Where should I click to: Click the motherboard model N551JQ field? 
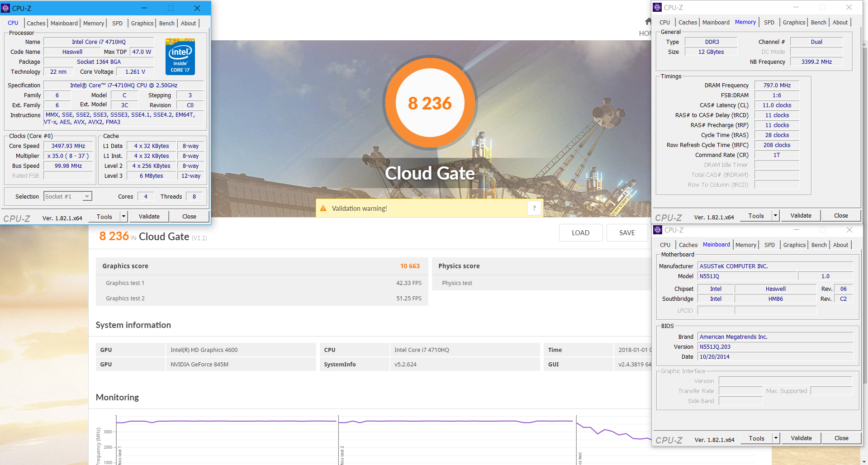coord(747,276)
